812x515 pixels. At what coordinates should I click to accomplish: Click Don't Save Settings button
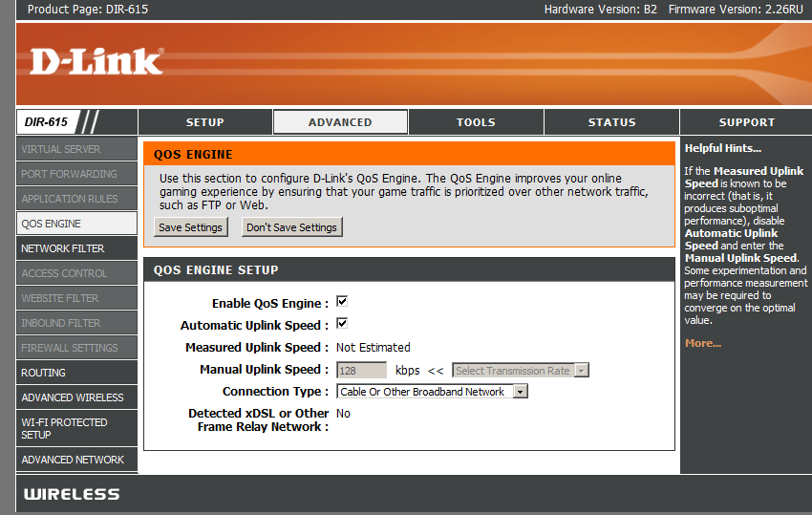(x=291, y=227)
